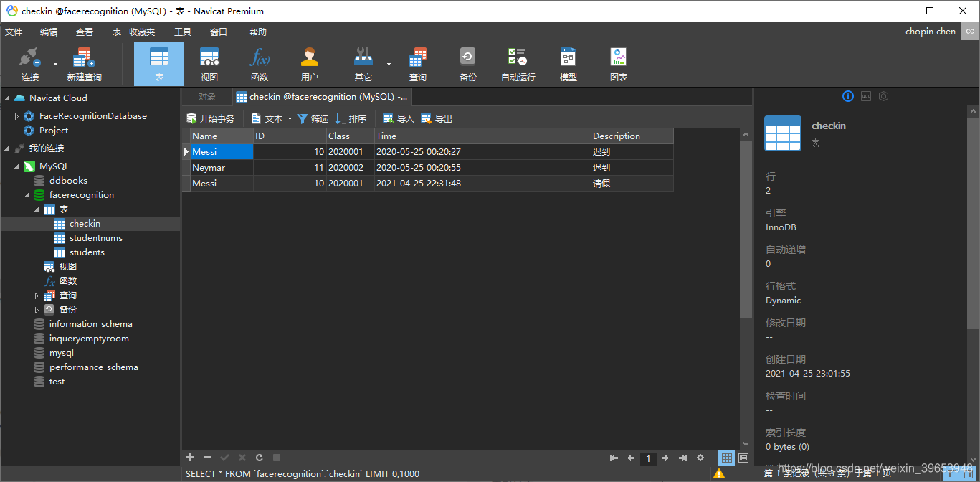Open the 模型 (Model) toolbar icon

tap(568, 63)
